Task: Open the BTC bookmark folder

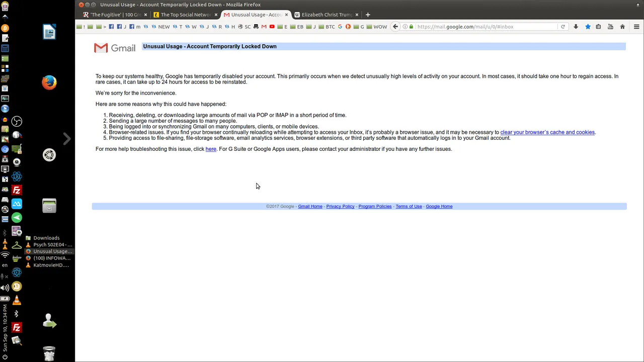Action: click(327, 27)
